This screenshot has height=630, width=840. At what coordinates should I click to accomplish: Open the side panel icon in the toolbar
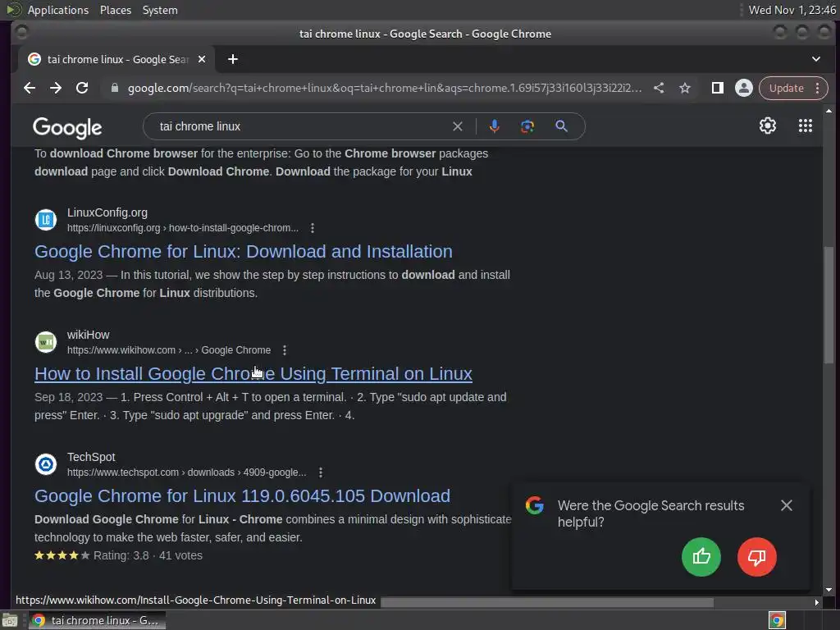coord(717,88)
